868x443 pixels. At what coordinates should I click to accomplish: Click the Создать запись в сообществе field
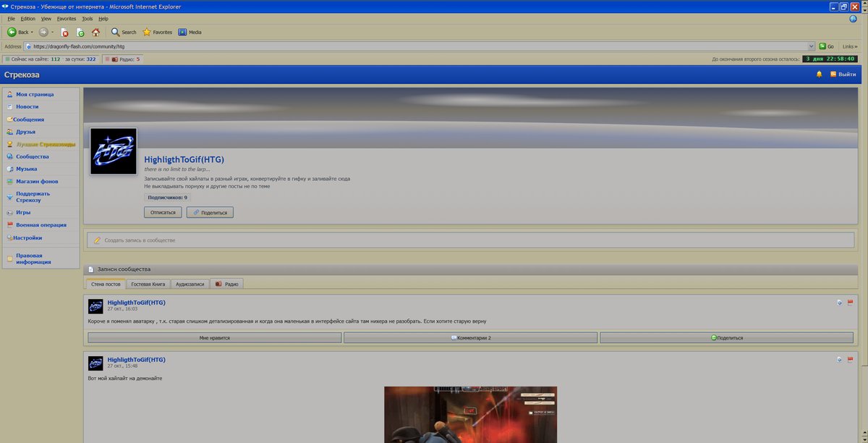(470, 240)
